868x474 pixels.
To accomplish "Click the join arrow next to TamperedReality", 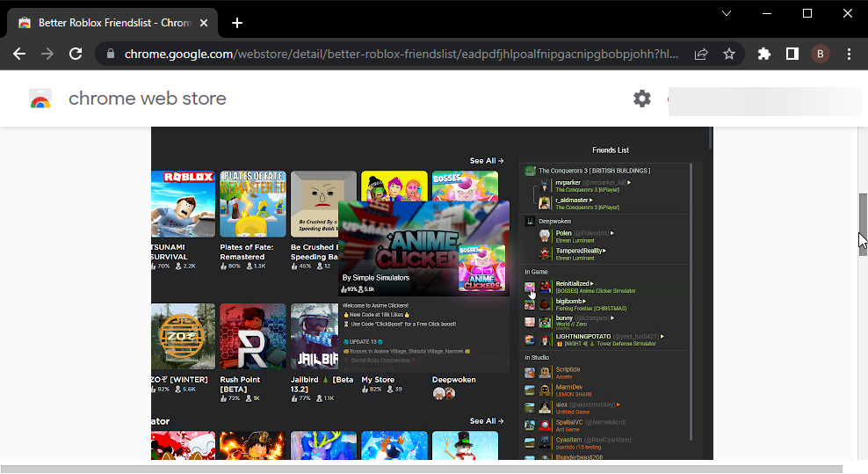I will pos(604,251).
